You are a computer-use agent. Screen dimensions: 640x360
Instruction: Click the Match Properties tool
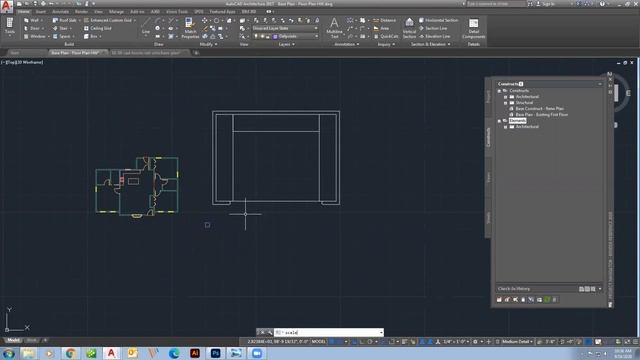coord(190,28)
